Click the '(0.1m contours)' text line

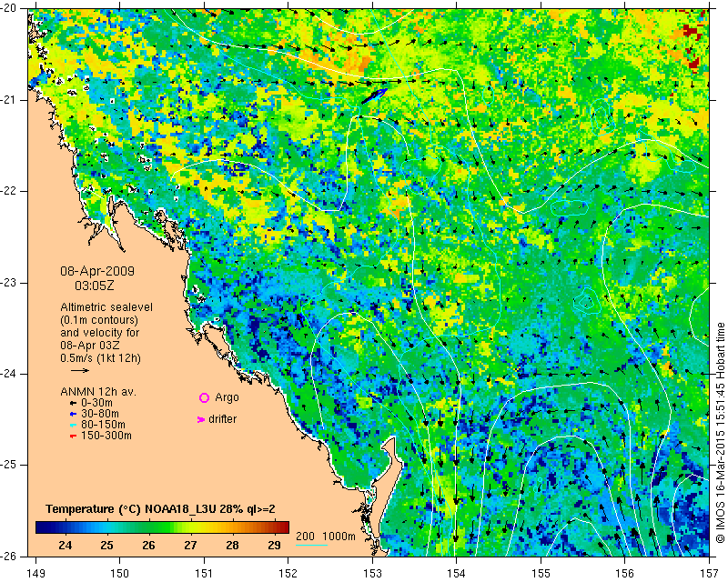(99, 320)
